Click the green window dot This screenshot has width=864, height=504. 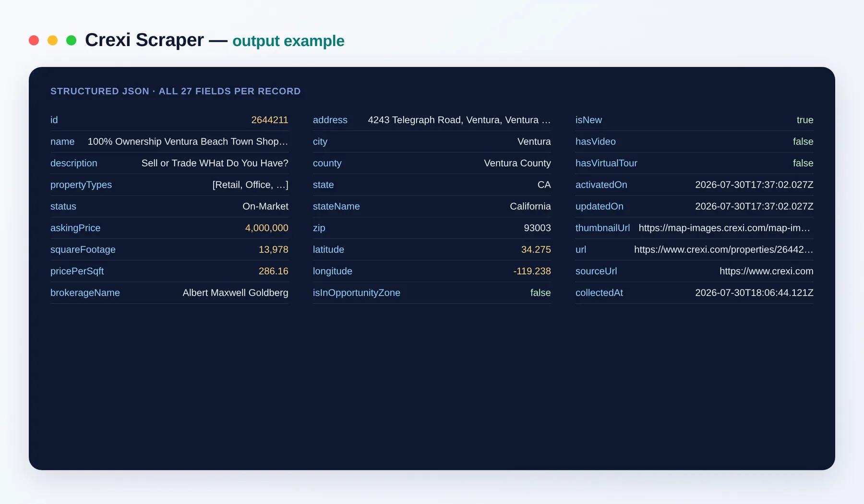click(x=71, y=40)
